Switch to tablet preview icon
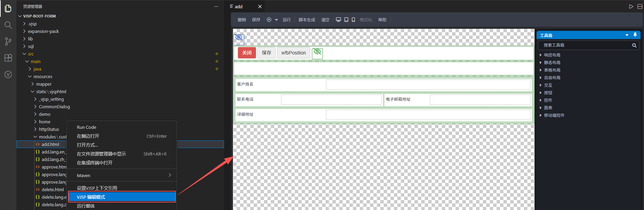Viewport: 644px width, 210px height. point(346,20)
